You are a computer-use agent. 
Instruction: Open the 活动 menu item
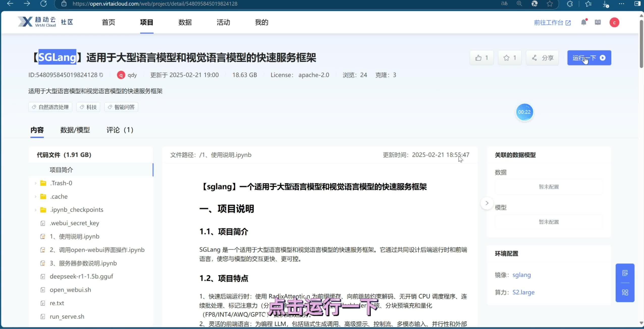(223, 22)
